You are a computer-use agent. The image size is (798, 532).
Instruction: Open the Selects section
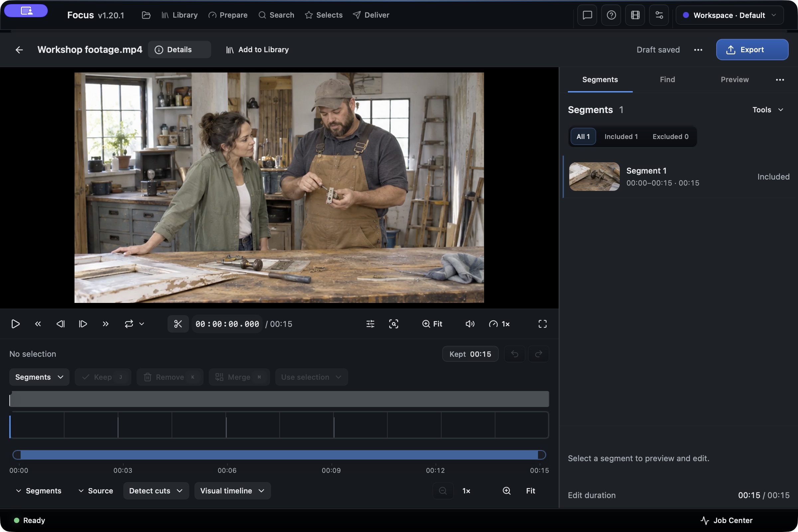pos(324,15)
